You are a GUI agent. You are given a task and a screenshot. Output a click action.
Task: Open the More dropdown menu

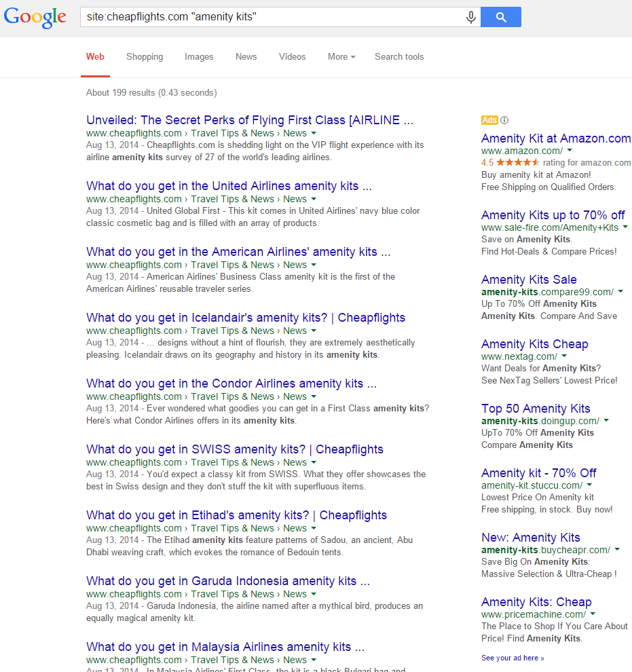341,56
